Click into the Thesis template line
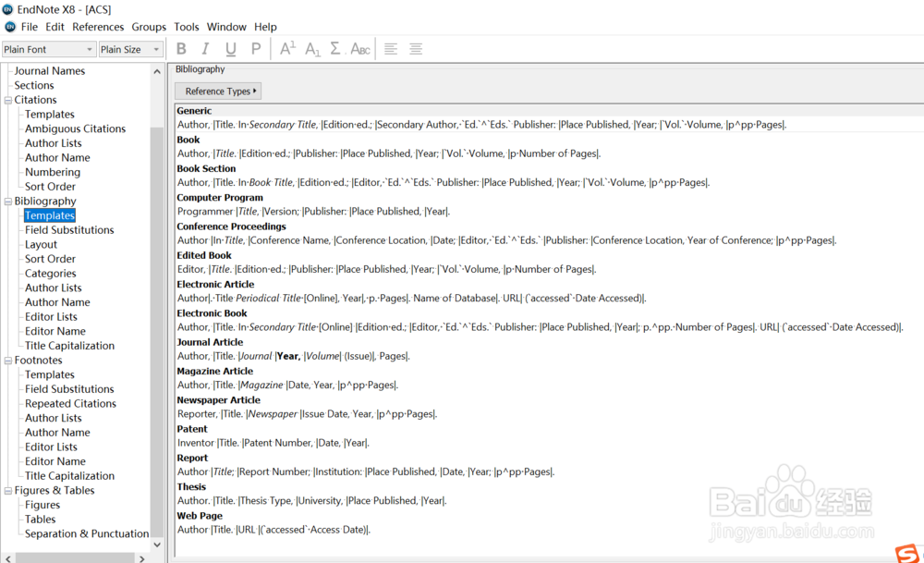This screenshot has height=563, width=924. pyautogui.click(x=311, y=501)
